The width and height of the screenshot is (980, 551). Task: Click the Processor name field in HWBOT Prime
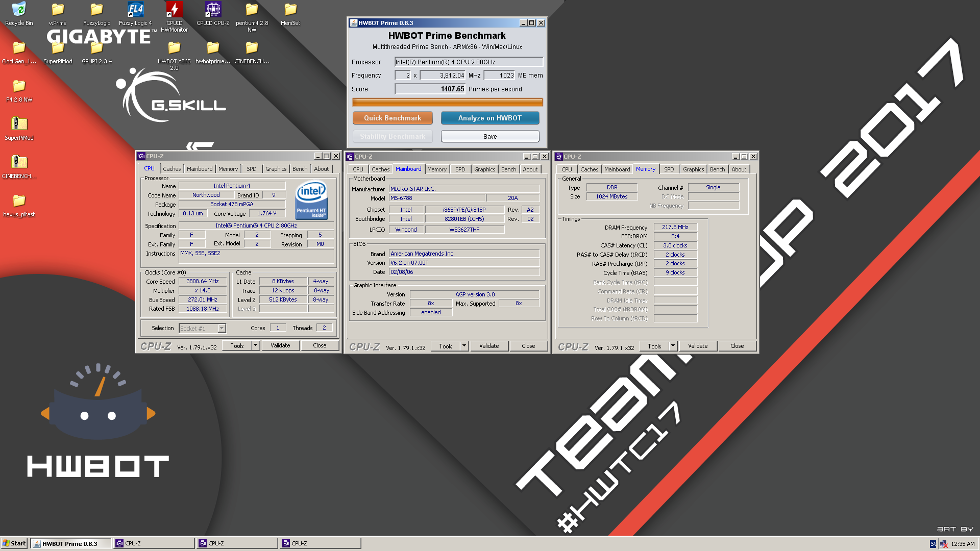tap(469, 62)
